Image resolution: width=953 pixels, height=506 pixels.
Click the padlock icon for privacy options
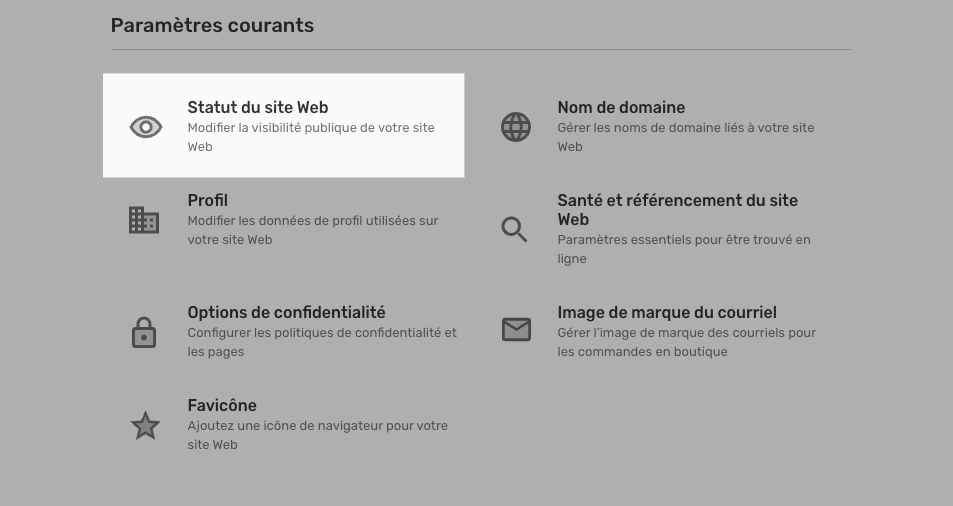pyautogui.click(x=144, y=332)
